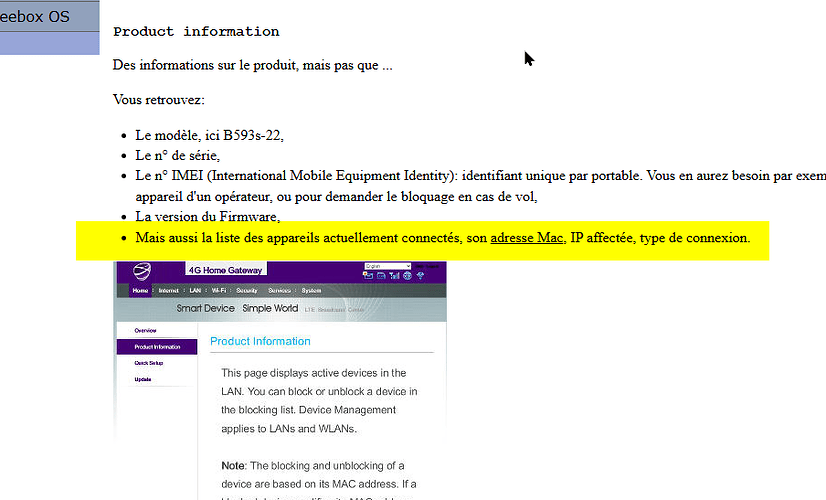Click the globe internet status icon
Viewport: 826px width, 500px height.
click(x=407, y=276)
